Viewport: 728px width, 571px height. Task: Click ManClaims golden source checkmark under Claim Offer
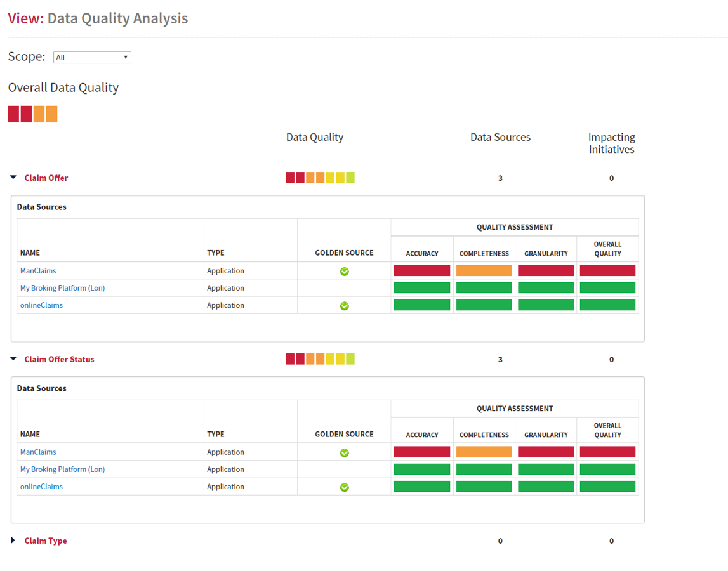tap(345, 272)
